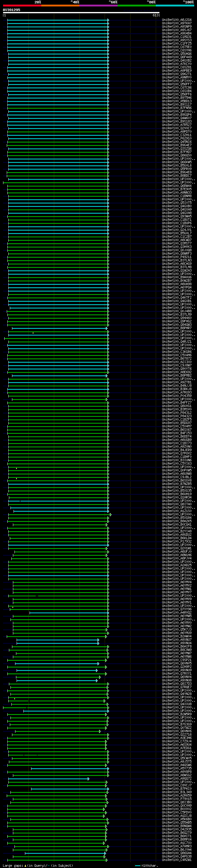This screenshot has height=868, width=197.
Task: Select the query name AV391295
Action: [x=11, y=10]
